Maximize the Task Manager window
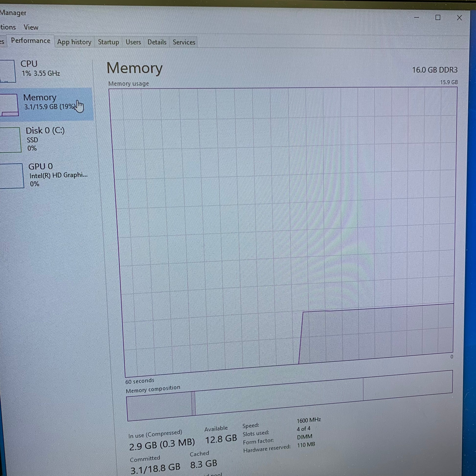The image size is (476, 476). (x=438, y=18)
